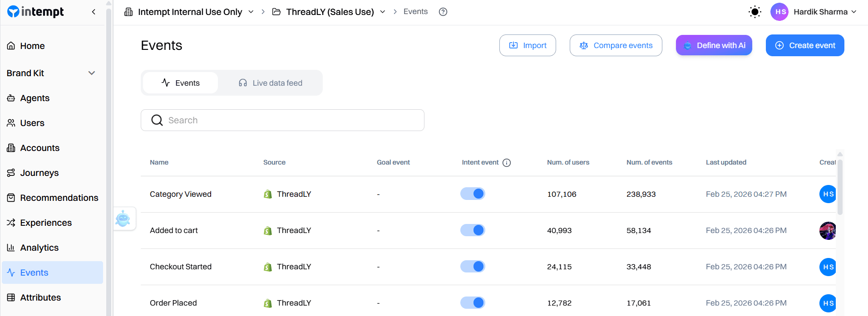868x316 pixels.
Task: Open the Journeys panel
Action: [39, 173]
